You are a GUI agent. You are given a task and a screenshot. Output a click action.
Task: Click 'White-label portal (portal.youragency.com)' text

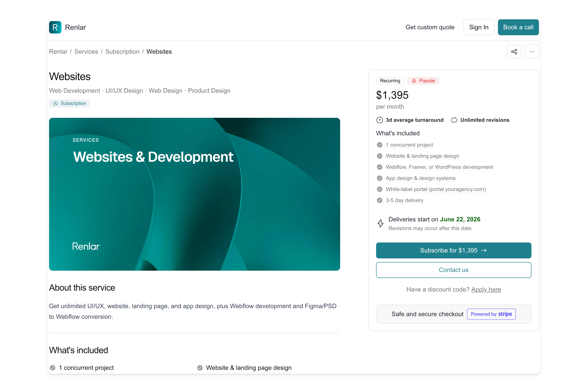(x=436, y=189)
